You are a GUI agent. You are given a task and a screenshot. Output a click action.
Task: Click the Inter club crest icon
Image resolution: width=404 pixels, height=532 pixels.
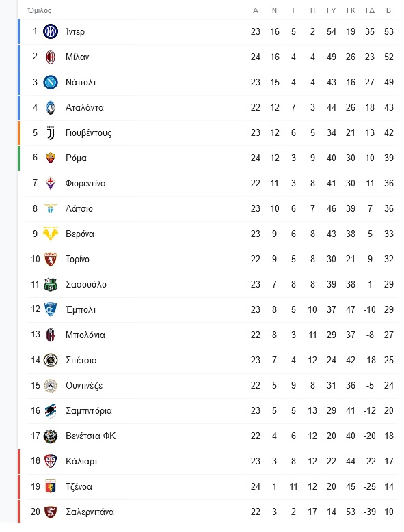coord(51,31)
